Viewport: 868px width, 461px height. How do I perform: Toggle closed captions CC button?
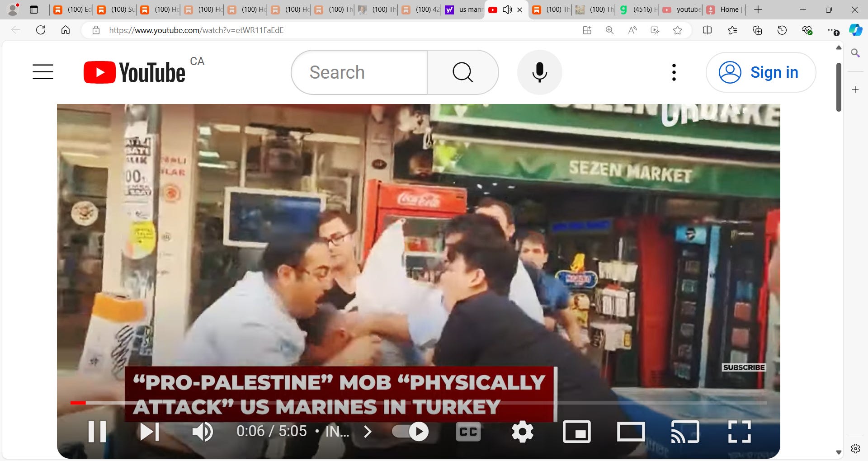pos(468,432)
